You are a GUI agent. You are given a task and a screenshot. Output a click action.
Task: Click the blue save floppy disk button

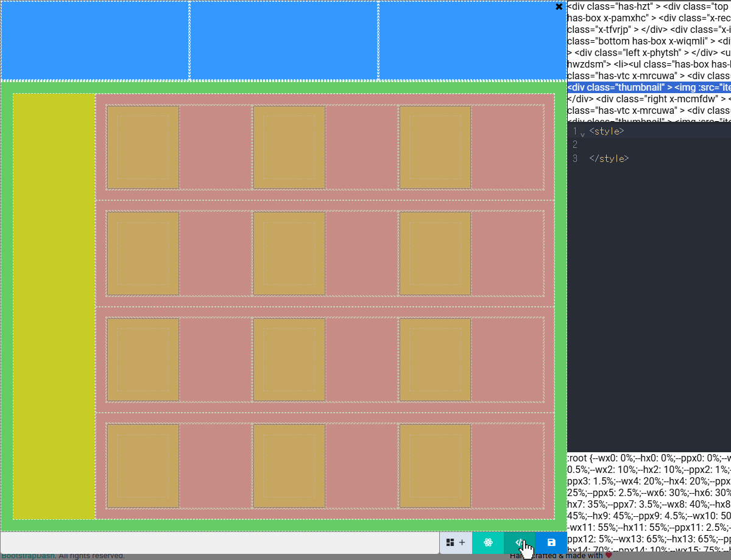point(551,542)
